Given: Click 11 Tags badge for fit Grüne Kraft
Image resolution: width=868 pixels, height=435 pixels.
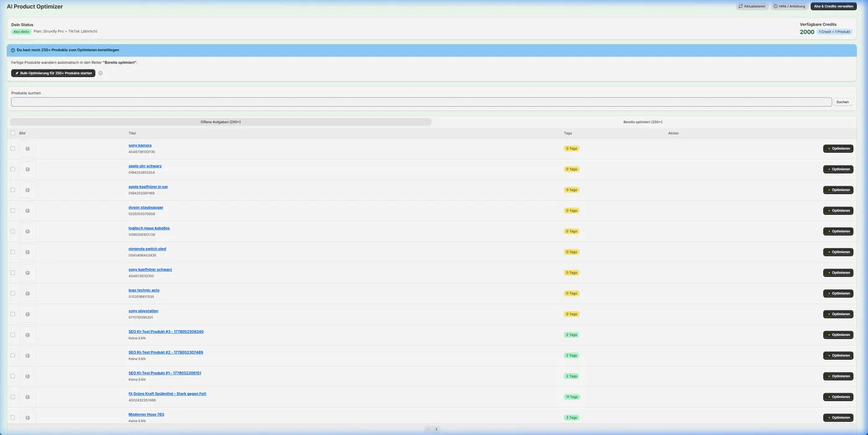Looking at the screenshot, I should [572, 397].
